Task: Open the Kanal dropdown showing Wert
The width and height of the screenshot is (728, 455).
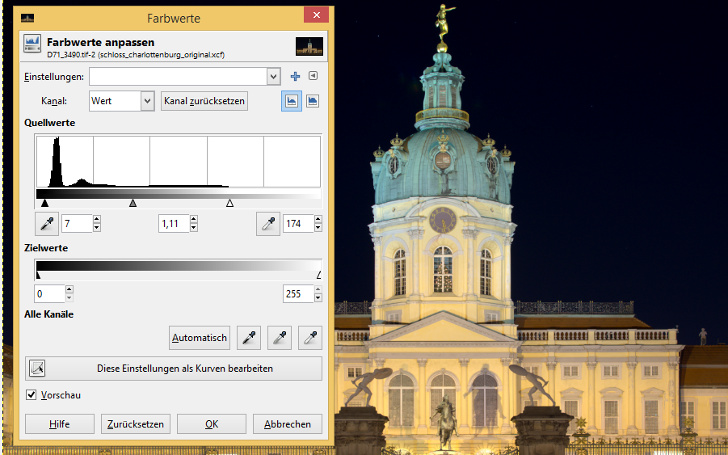Action: pyautogui.click(x=122, y=101)
